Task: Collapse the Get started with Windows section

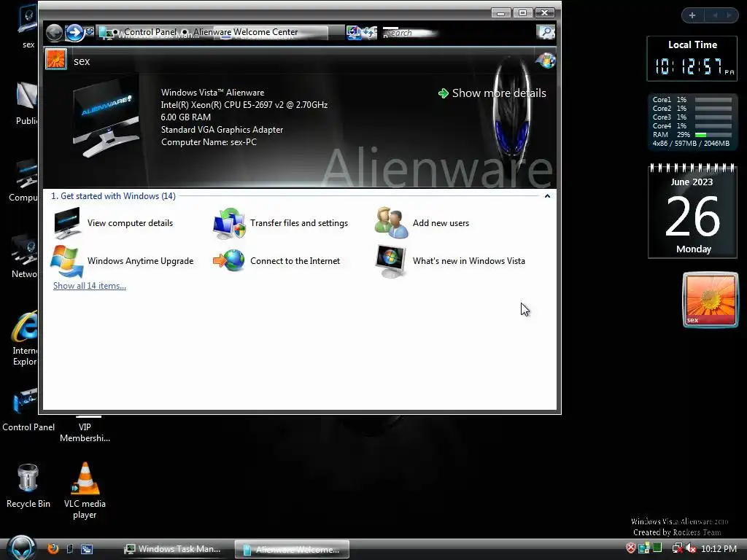Action: [547, 195]
